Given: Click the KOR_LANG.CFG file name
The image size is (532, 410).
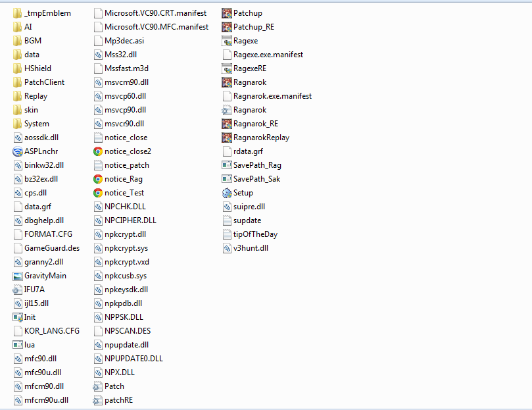Looking at the screenshot, I should click(52, 331).
